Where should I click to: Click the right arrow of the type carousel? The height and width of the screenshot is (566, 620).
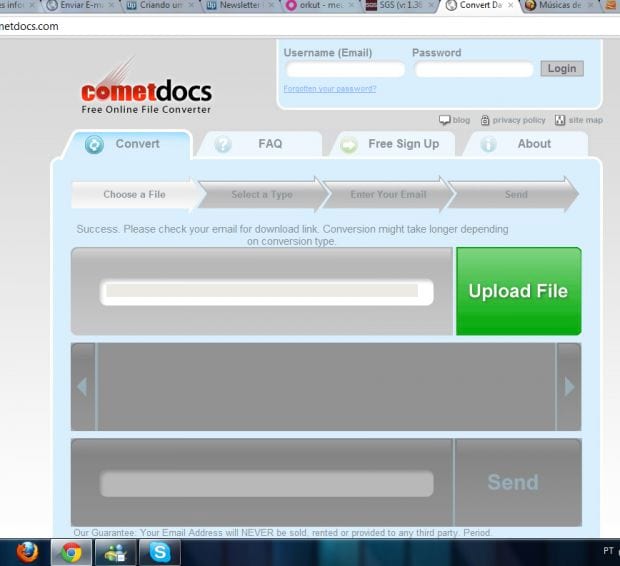point(569,387)
